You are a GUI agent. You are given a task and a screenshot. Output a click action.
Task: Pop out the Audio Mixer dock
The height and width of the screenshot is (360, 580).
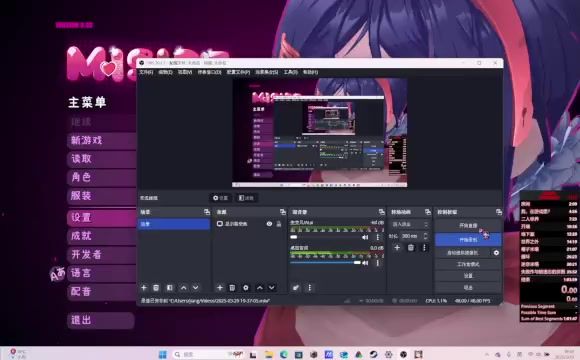tap(382, 212)
